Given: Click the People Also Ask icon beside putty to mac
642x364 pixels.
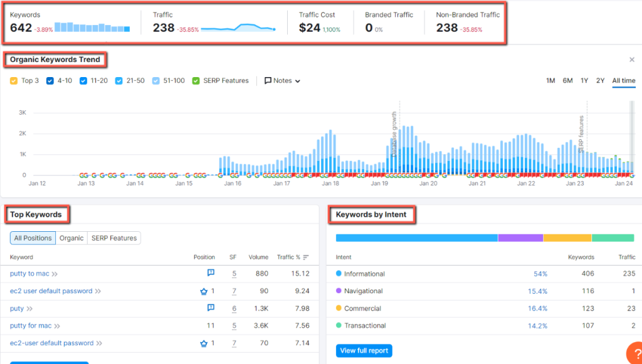Looking at the screenshot, I should [211, 273].
